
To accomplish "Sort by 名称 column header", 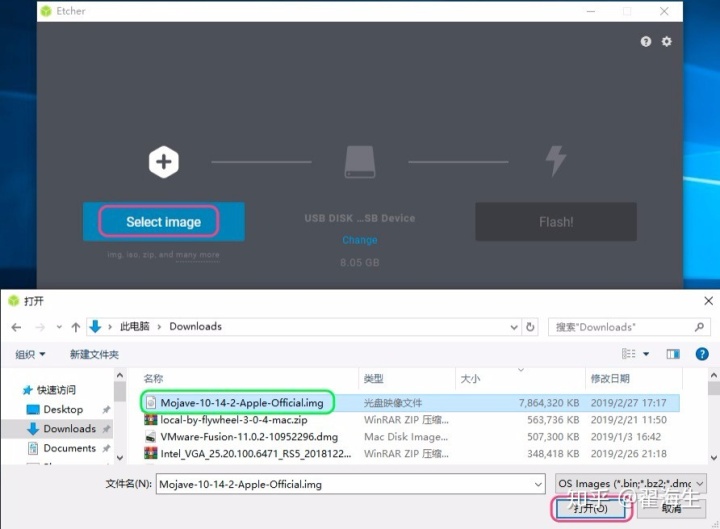I will (x=153, y=378).
